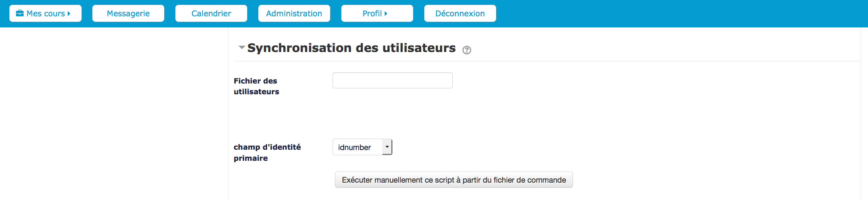
Task: Open the Administration menu item
Action: click(x=294, y=14)
